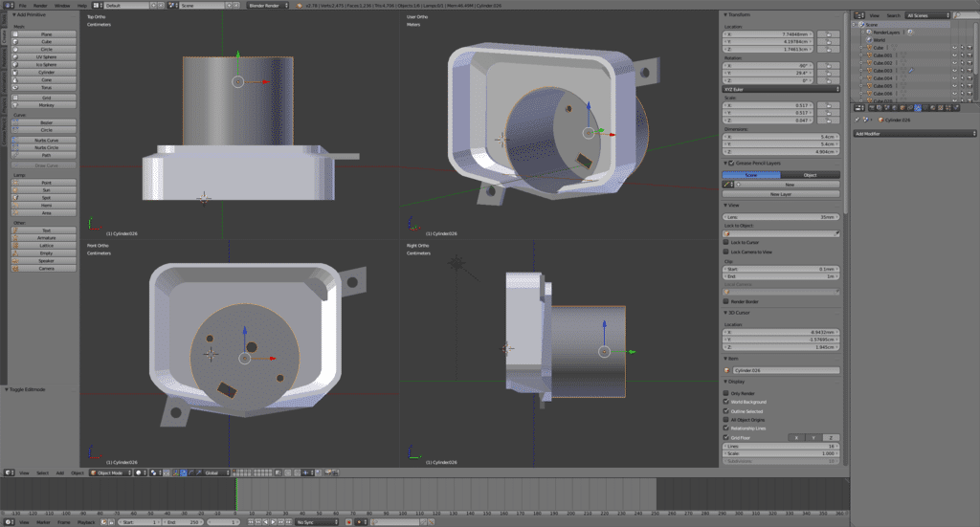The height and width of the screenshot is (527, 980).
Task: Add a Bezier curve
Action: (46, 123)
